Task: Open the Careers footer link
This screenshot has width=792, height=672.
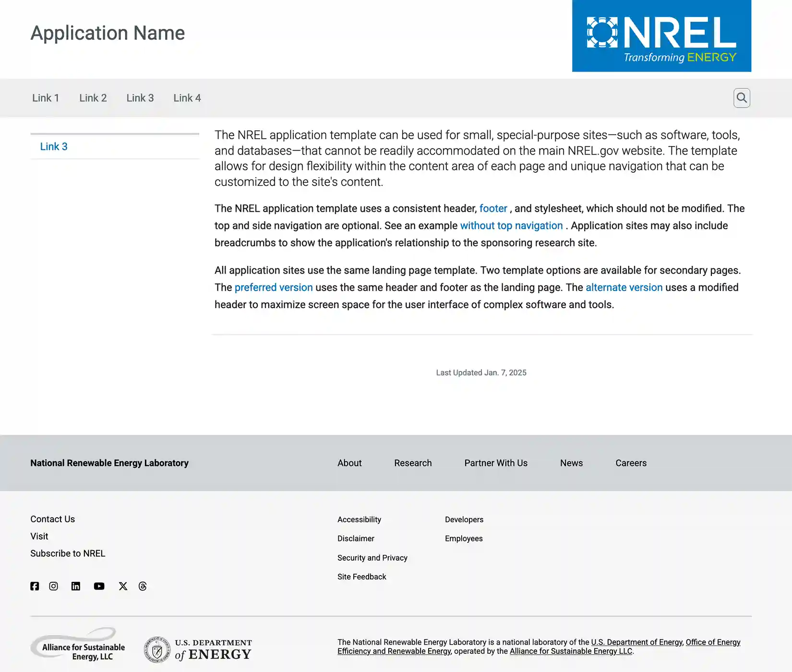Action: pyautogui.click(x=631, y=463)
